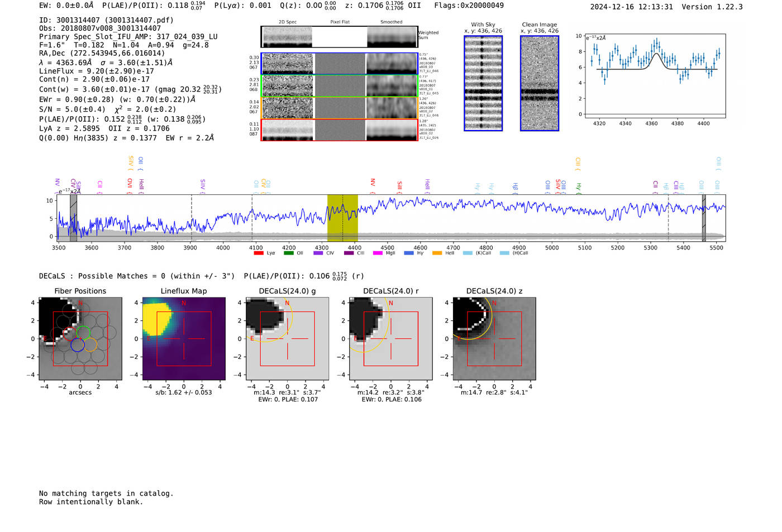This screenshot has height=532, width=782.
Task: Select the green OII legend swatch
Action: 288,253
